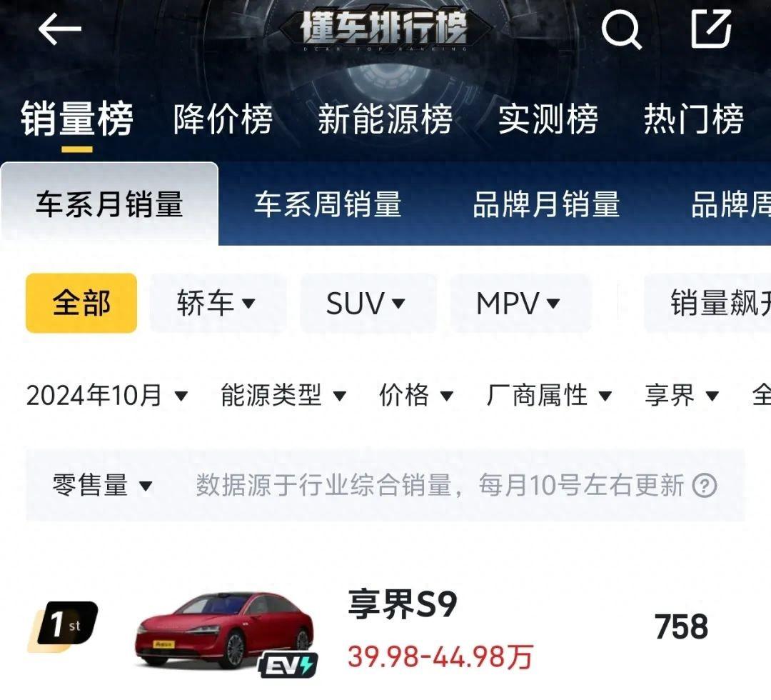Open search with magnifier icon
Image resolution: width=771 pixels, height=700 pixels.
(621, 29)
